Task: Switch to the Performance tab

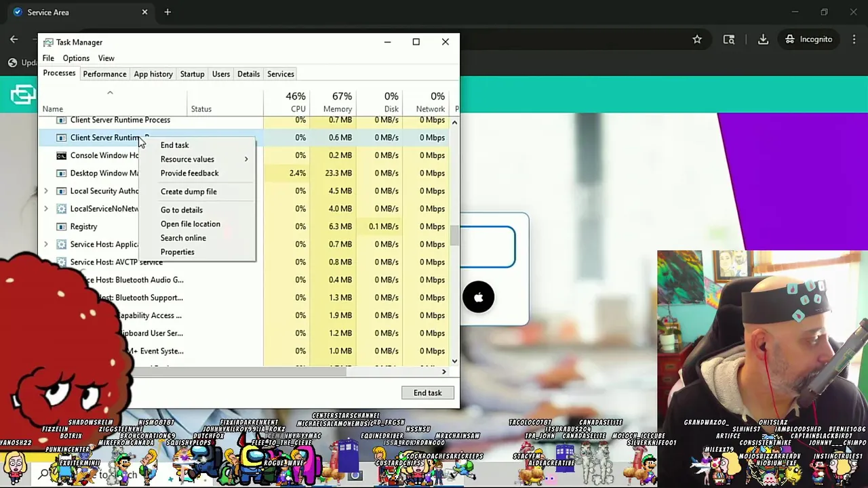Action: (104, 74)
